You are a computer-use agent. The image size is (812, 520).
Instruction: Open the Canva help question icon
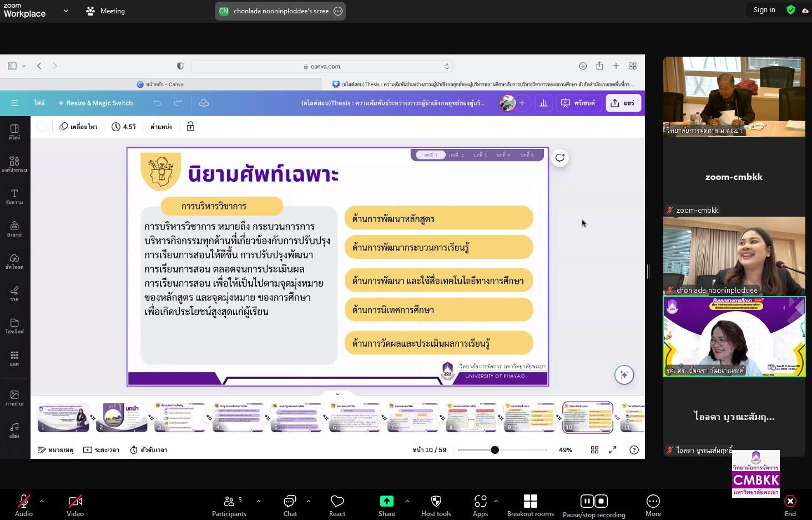[634, 450]
